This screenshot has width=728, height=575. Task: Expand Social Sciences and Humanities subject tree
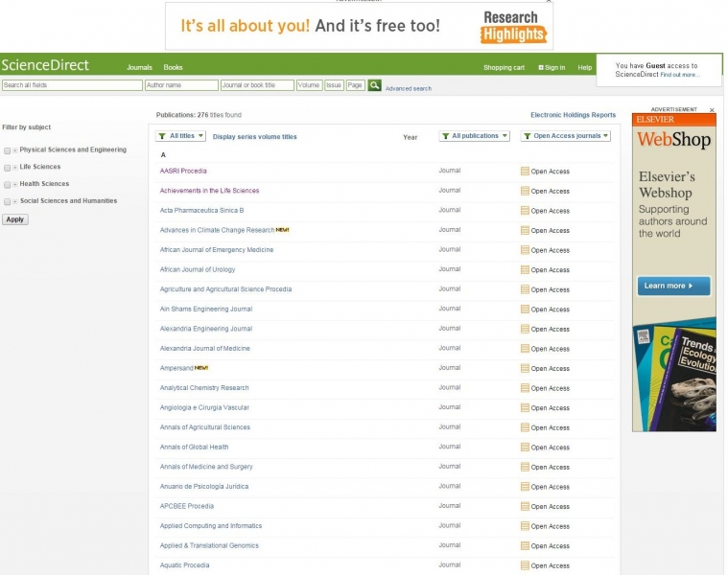14,201
